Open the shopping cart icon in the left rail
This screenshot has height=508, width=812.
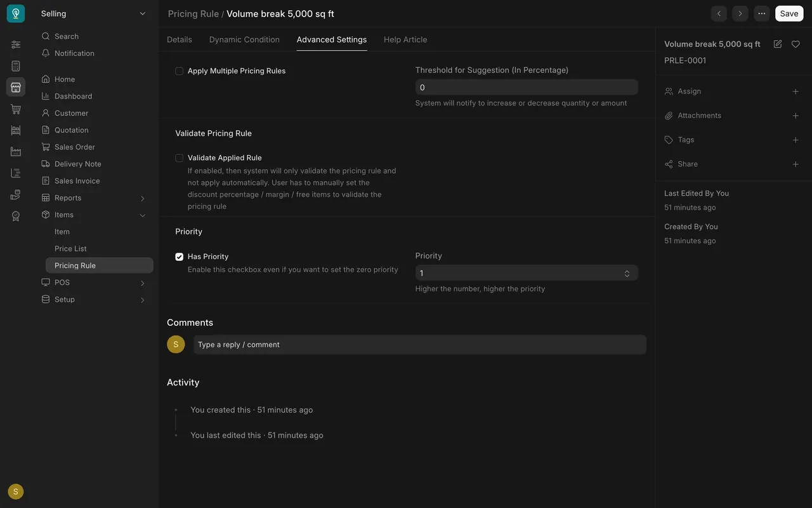click(x=16, y=109)
